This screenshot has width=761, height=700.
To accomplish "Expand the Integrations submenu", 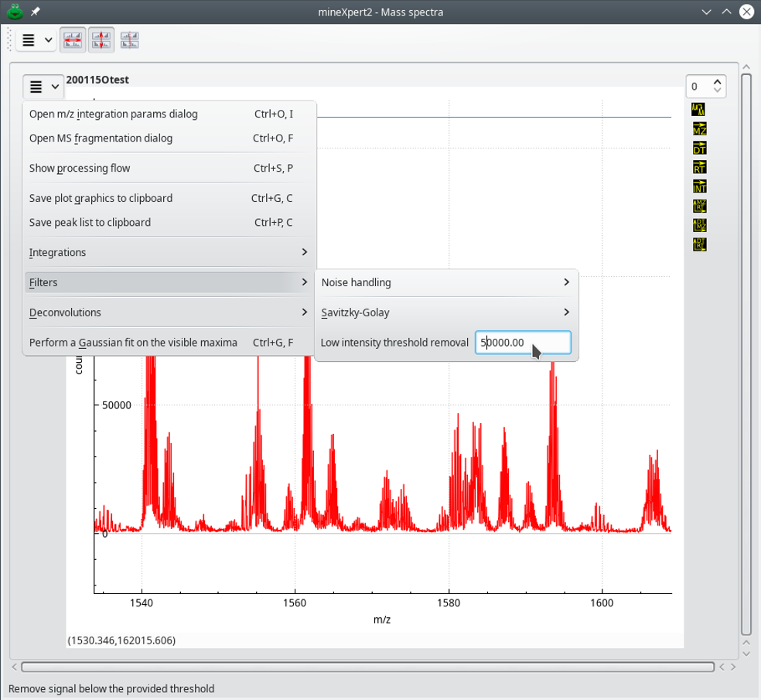I will pos(169,252).
